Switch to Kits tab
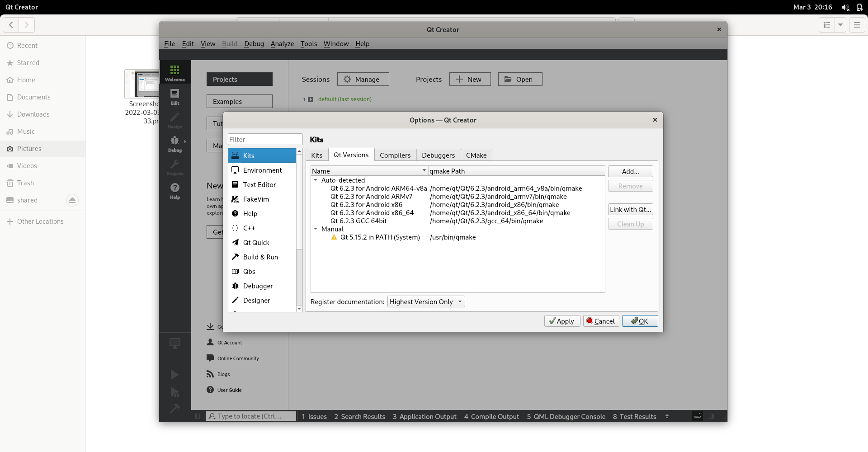The height and width of the screenshot is (452, 868). [316, 155]
